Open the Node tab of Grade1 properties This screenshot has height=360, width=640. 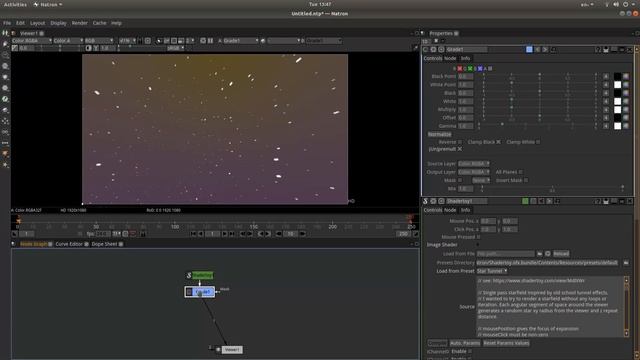[x=450, y=58]
